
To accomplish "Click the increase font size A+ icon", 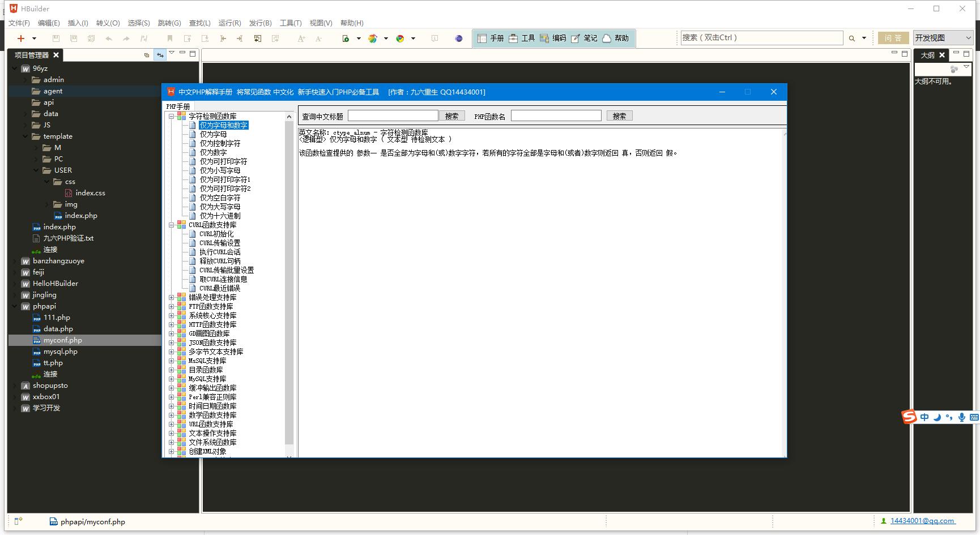I will tap(301, 38).
